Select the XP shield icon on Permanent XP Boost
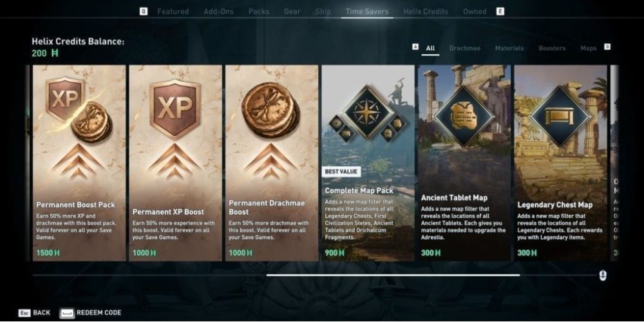Image resolution: width=644 pixels, height=322 pixels. tap(175, 108)
